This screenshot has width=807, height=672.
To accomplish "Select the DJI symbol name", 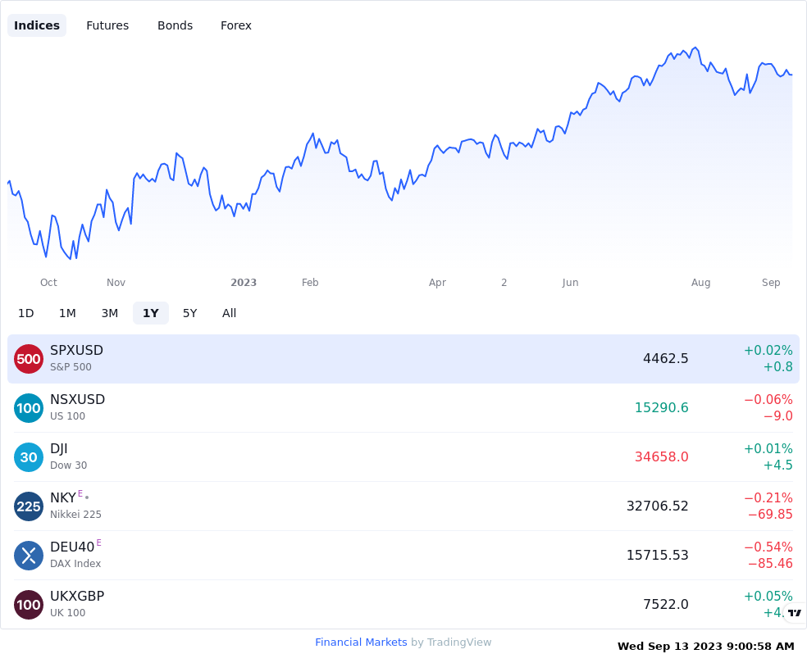I will [59, 449].
